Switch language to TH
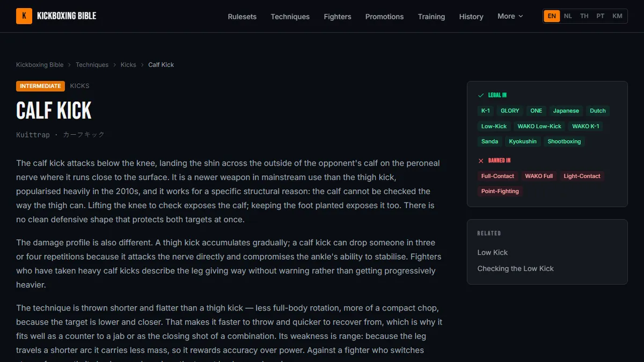The width and height of the screenshot is (644, 362). coord(584,16)
